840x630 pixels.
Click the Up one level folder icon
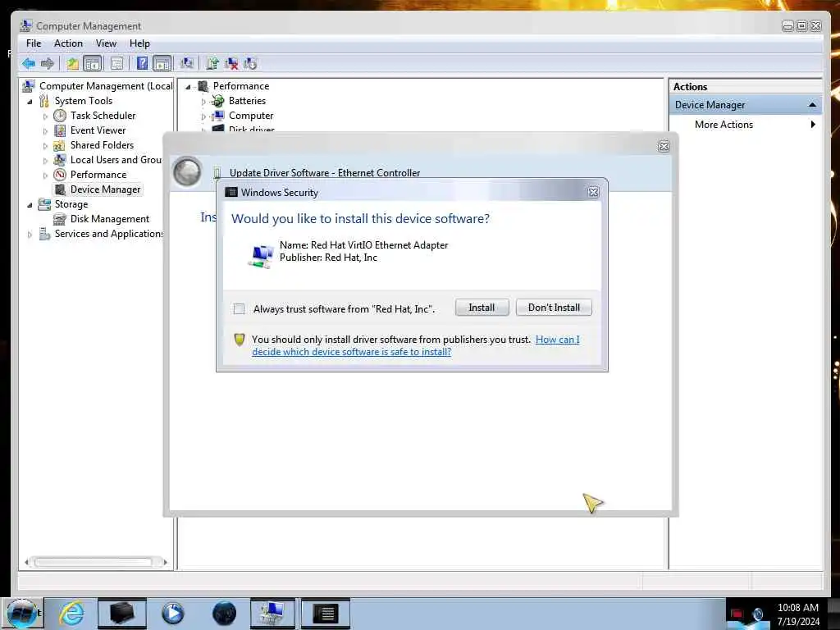tap(72, 64)
